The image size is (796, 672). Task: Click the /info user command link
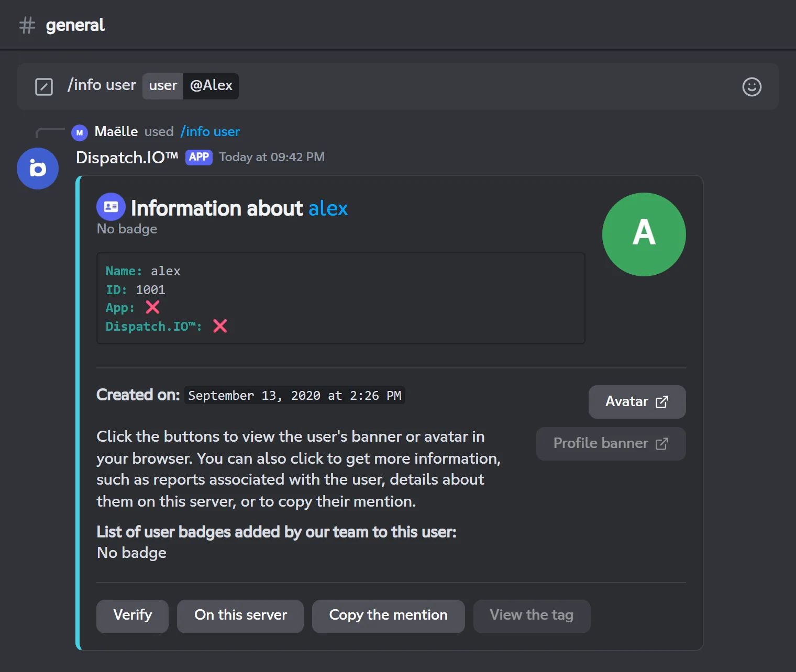(x=210, y=132)
